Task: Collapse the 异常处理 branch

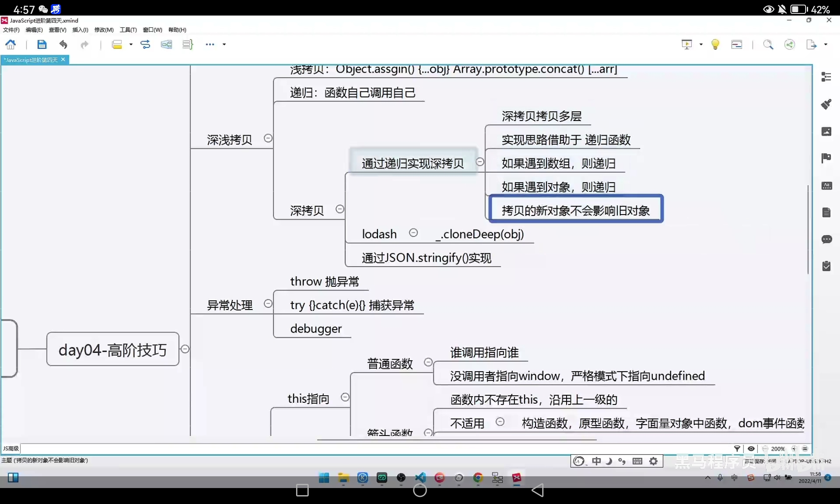Action: click(x=268, y=304)
